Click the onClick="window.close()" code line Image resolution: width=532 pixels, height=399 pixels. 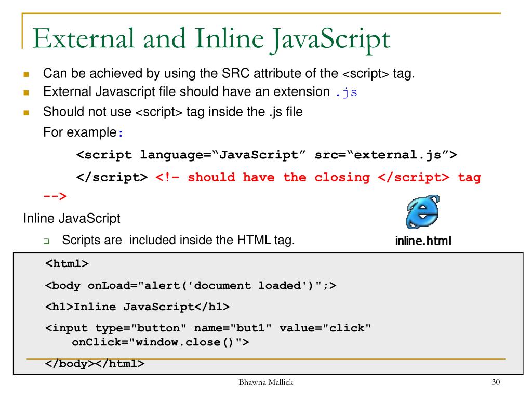click(x=161, y=342)
